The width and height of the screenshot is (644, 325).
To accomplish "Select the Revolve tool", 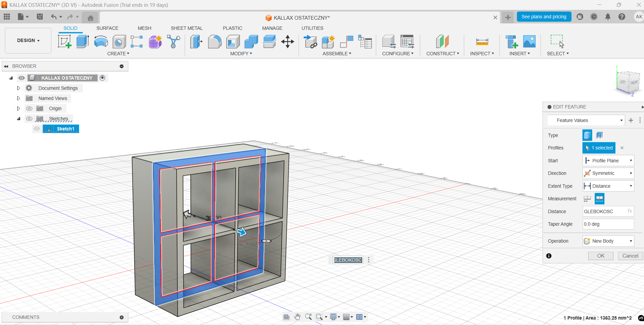I will point(101,42).
